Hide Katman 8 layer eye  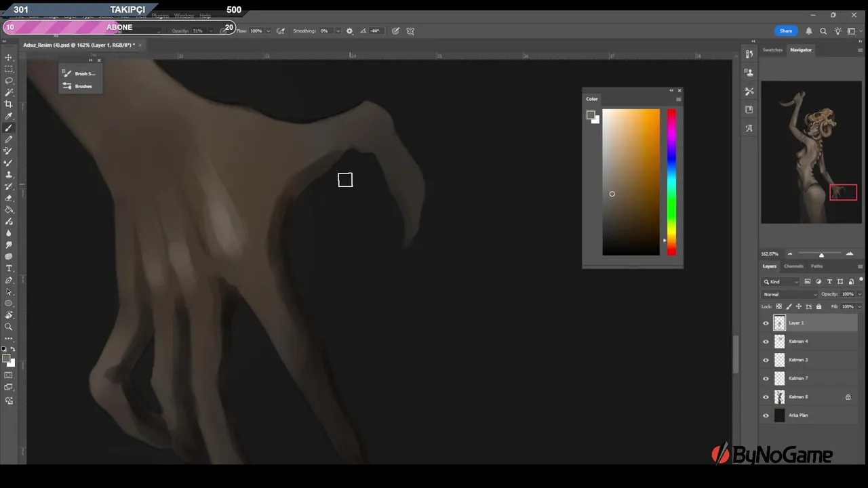point(766,396)
